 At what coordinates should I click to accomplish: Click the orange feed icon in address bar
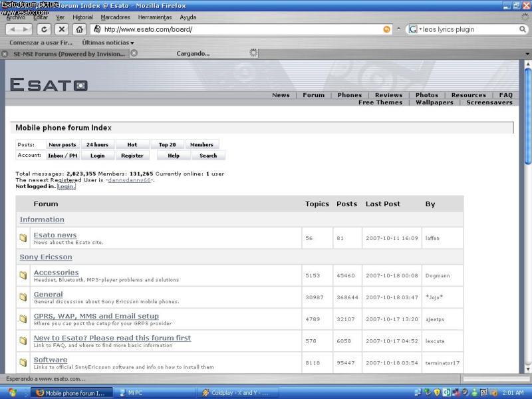coord(386,29)
